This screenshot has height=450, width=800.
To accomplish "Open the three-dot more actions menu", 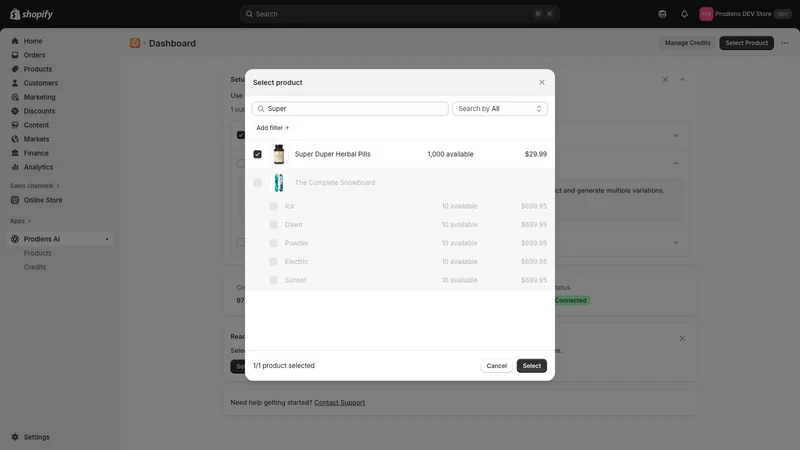I will (x=785, y=43).
